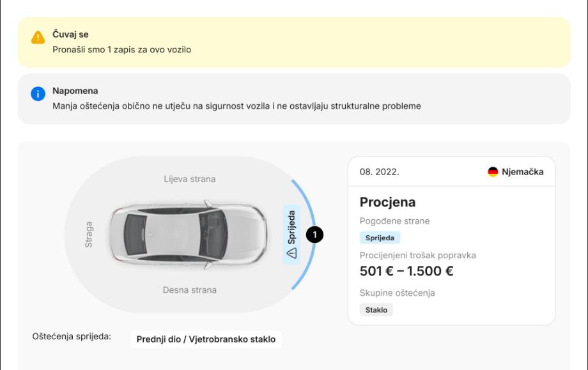588x370 pixels.
Task: Click the blue front damage arc
Action: pos(311,206)
